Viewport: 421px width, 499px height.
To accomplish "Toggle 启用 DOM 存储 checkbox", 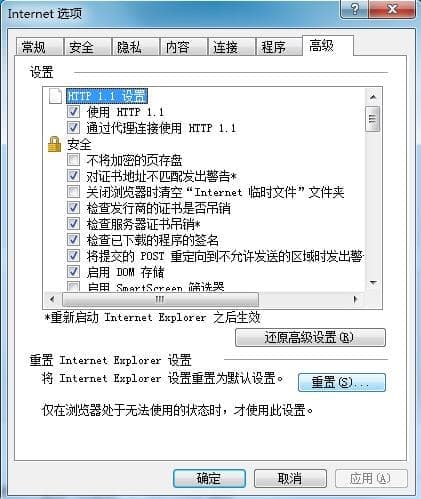I will point(73,272).
